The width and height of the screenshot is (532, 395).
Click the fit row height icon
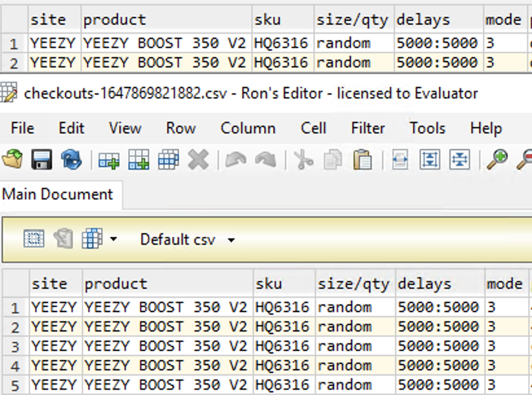tap(430, 159)
